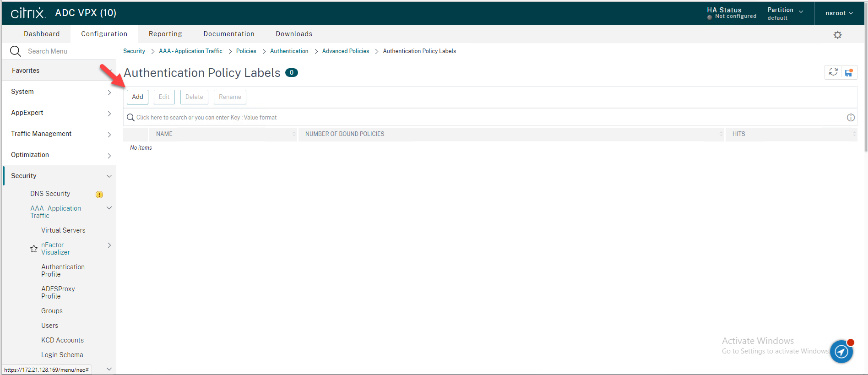Viewport: 868px width, 375px height.
Task: Sort by the NAME column arrows
Action: [x=294, y=134]
